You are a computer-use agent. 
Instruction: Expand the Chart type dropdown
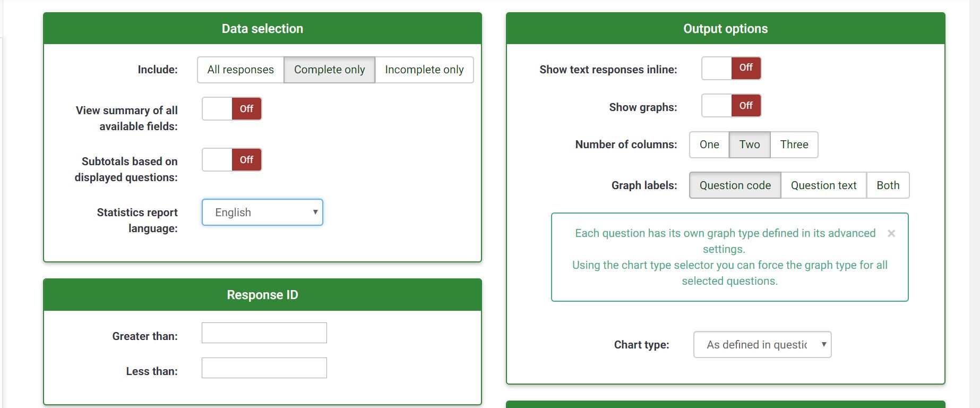[x=762, y=345]
